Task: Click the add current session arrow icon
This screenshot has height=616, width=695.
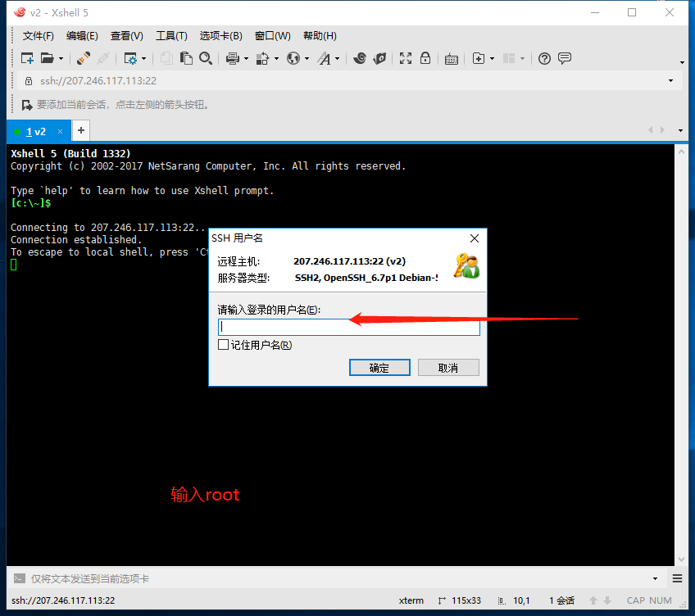Action: coord(27,105)
